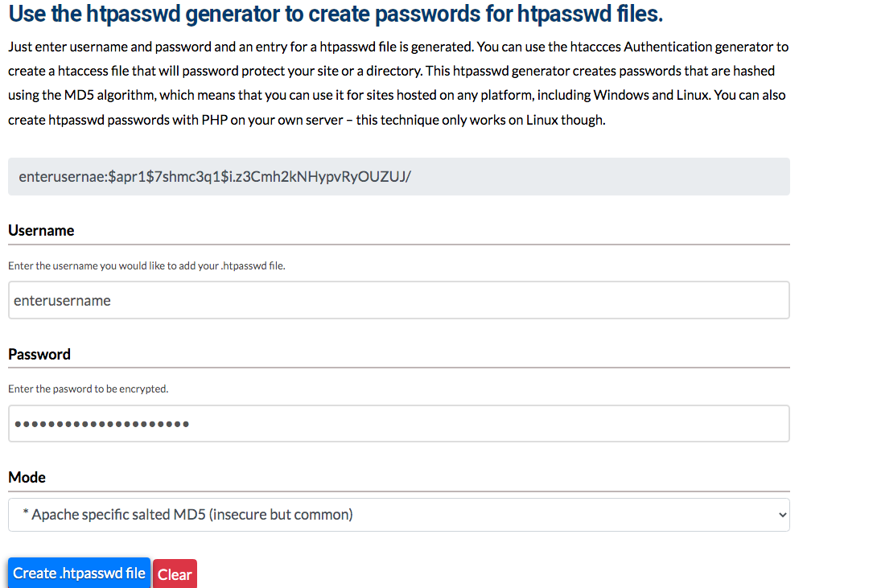
Task: Select the Apache specific salted MD5 option
Action: point(398,514)
